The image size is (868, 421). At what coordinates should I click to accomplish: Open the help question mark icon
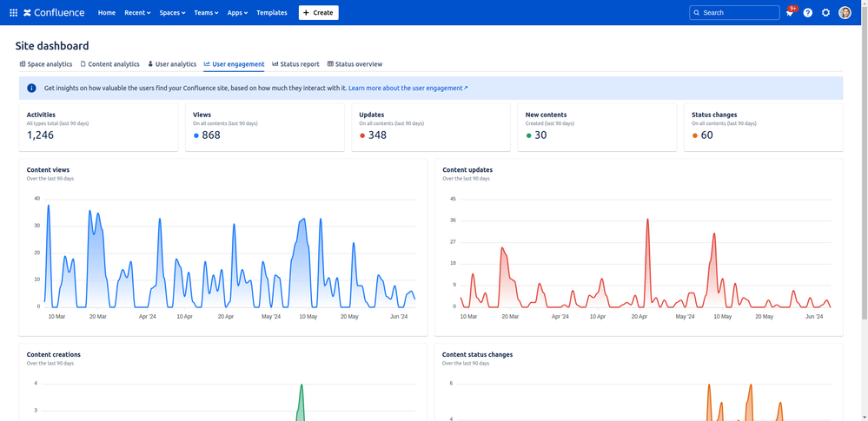click(x=808, y=13)
